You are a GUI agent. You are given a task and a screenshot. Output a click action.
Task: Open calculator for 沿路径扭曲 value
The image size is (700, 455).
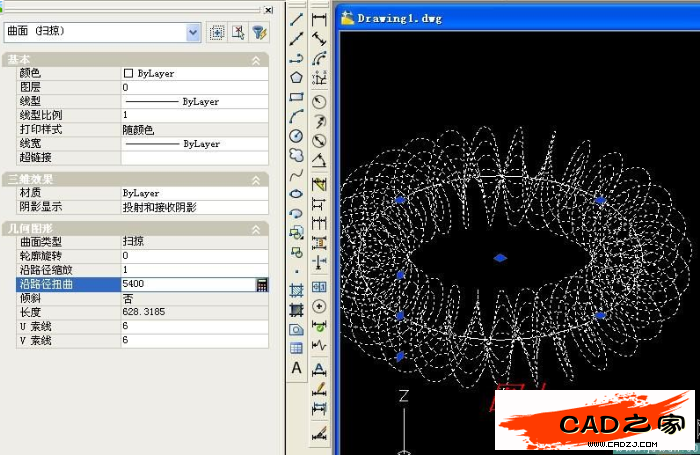click(262, 285)
